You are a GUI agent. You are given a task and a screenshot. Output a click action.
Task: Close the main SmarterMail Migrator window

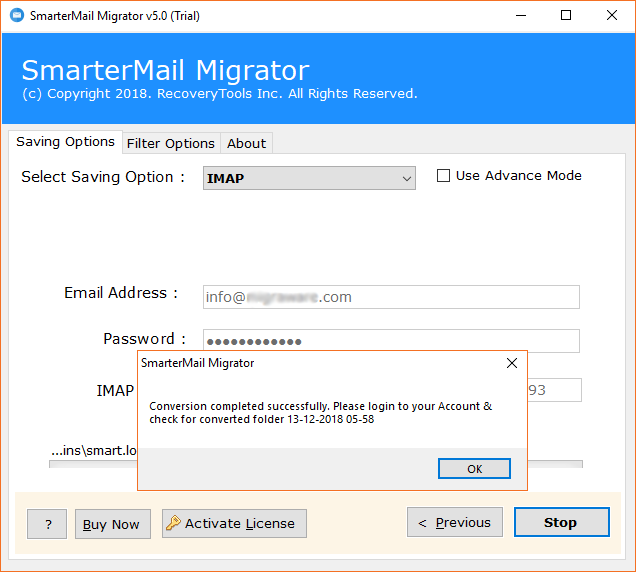[612, 16]
